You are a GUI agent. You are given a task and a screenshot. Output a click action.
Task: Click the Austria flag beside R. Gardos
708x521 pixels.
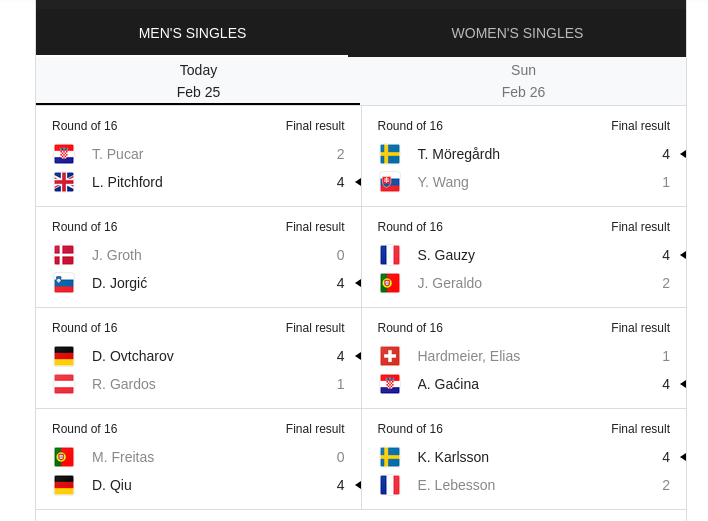(x=64, y=384)
